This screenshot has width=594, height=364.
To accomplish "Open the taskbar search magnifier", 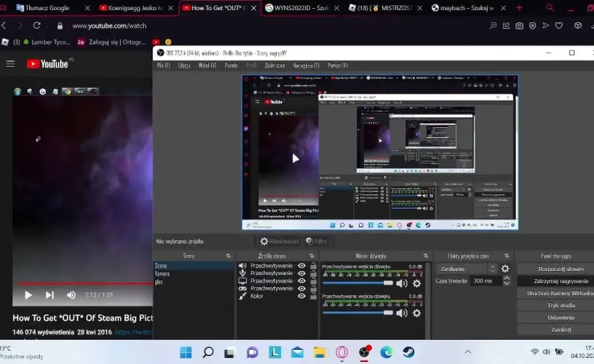I will click(208, 353).
